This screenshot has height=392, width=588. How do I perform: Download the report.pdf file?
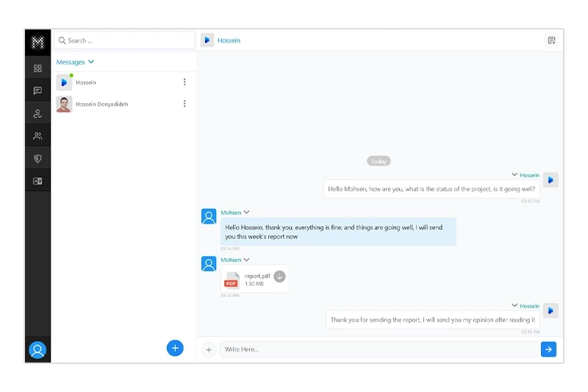[279, 277]
